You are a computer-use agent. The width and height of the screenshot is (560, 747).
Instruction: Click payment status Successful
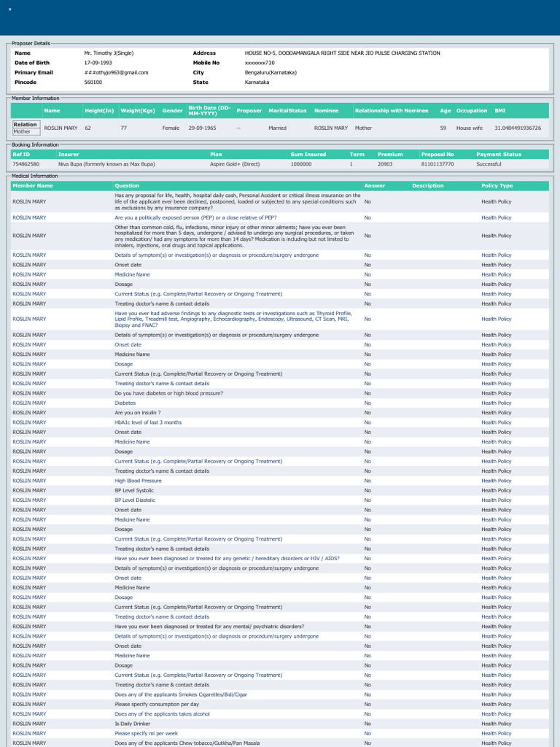489,164
